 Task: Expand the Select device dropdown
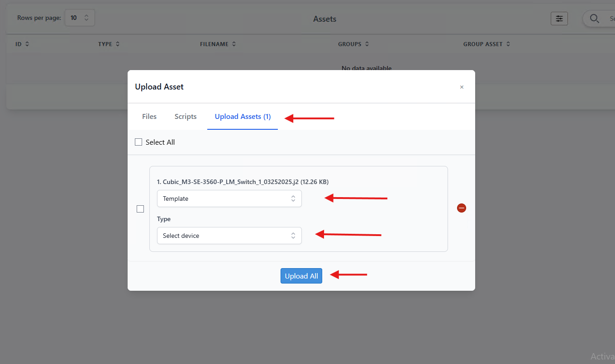click(229, 236)
